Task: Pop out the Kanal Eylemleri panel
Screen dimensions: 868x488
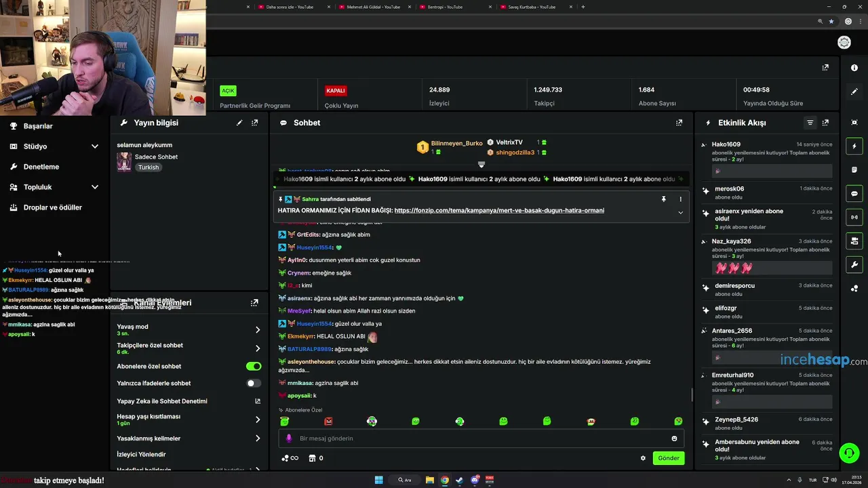Action: tap(254, 302)
